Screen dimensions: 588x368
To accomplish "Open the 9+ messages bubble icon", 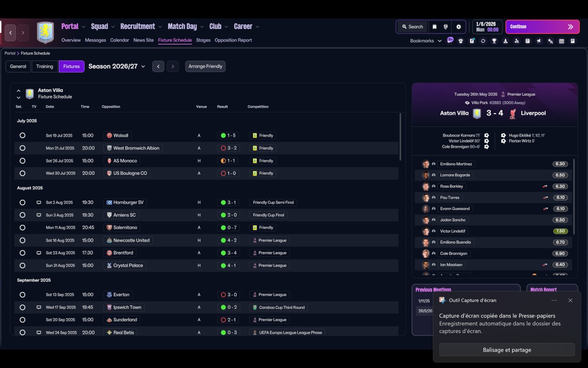I will click(x=450, y=40).
